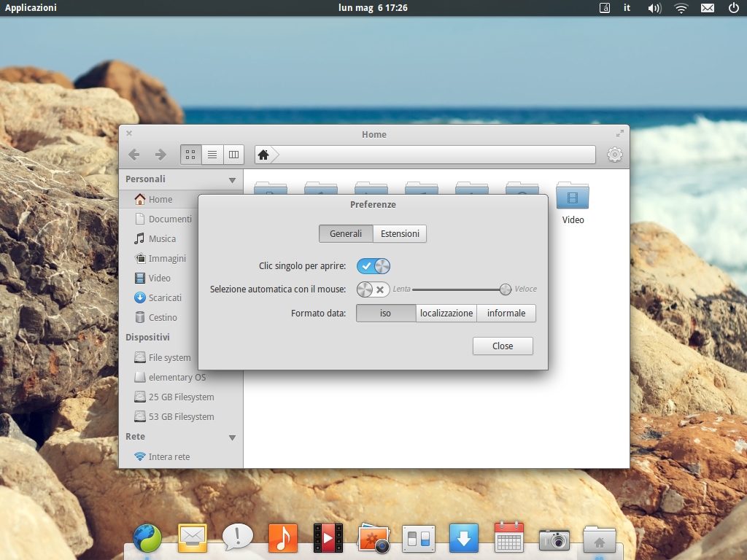Image resolution: width=747 pixels, height=560 pixels.
Task: Open the mail envelope indicator
Action: pyautogui.click(x=708, y=8)
